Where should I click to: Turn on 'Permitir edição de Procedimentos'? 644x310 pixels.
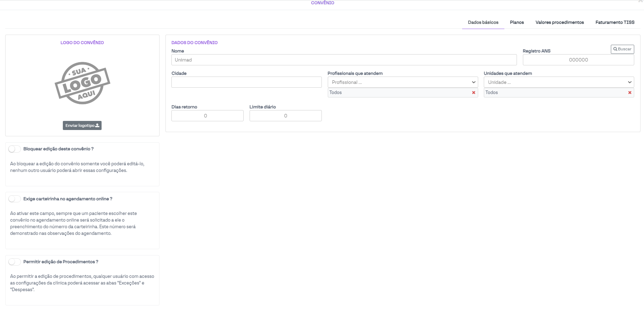[x=15, y=262]
